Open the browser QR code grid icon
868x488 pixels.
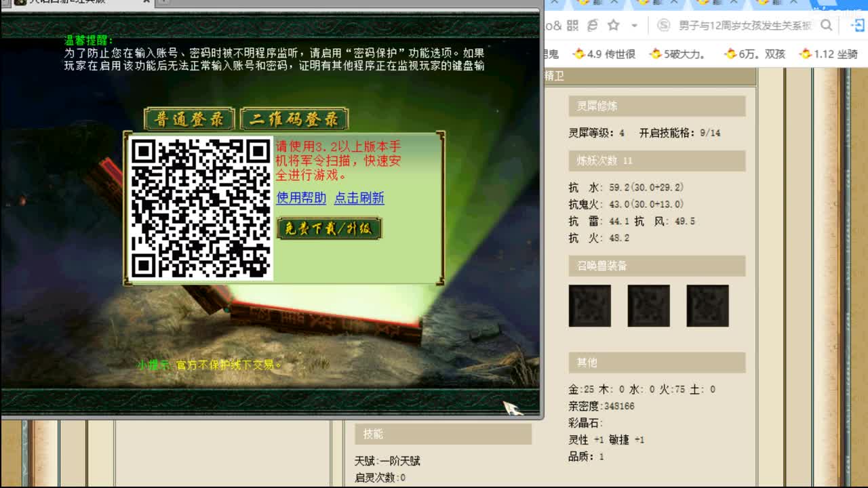tap(572, 26)
